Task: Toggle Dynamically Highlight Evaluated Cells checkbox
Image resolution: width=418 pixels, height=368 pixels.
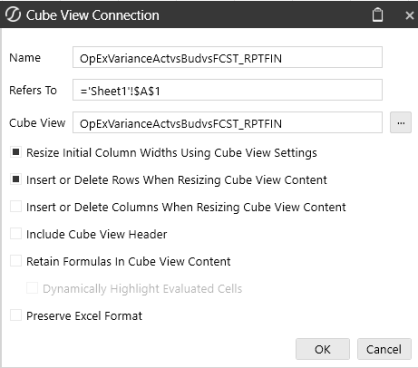Action: 32,288
